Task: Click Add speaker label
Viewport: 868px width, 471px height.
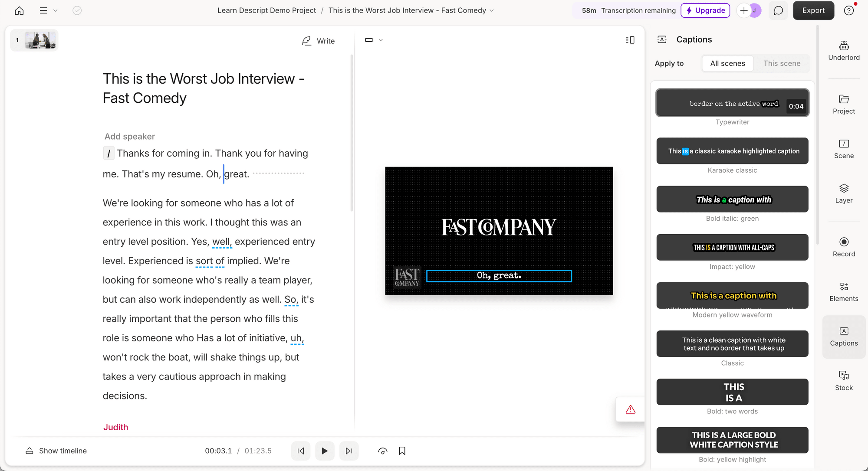Action: click(129, 137)
